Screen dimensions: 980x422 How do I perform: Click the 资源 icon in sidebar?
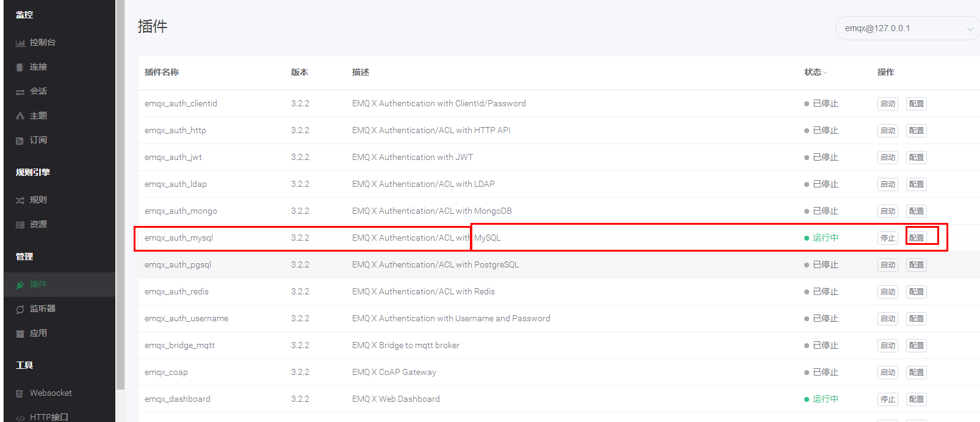click(20, 225)
